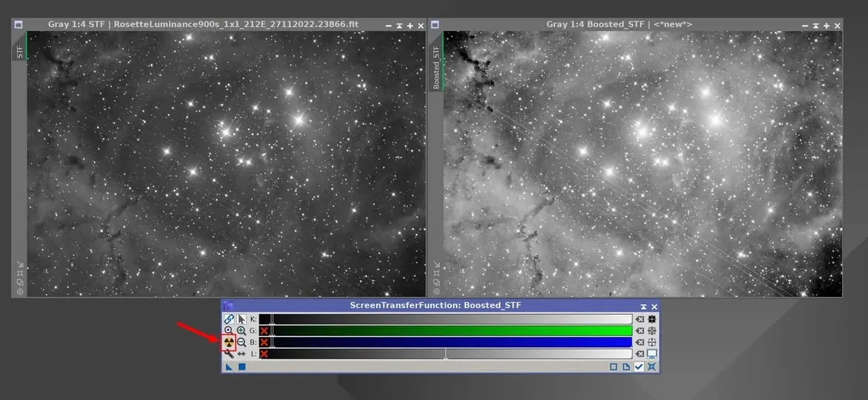868x400 pixels.
Task: Click the midtones marker on the L slider
Action: click(x=446, y=353)
